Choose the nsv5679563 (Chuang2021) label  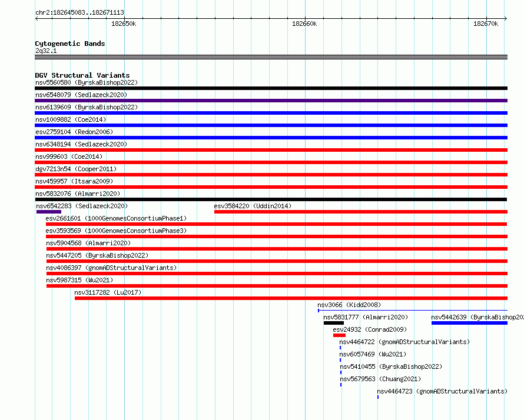pyautogui.click(x=380, y=379)
